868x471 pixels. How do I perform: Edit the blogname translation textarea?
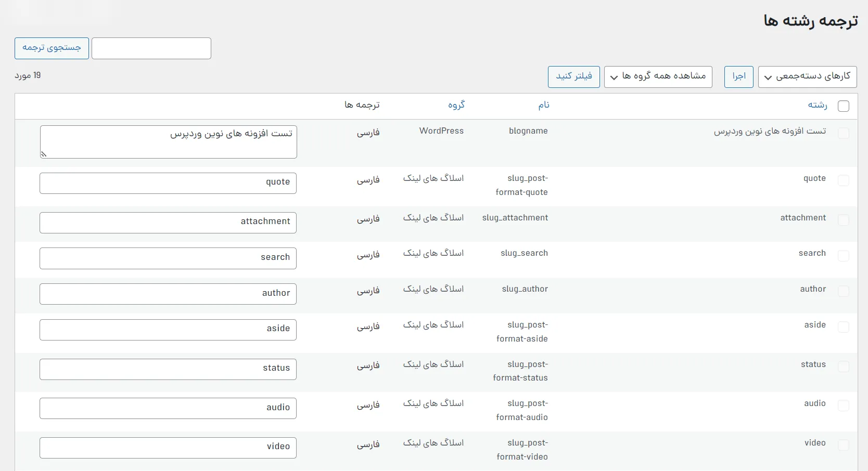[168, 142]
